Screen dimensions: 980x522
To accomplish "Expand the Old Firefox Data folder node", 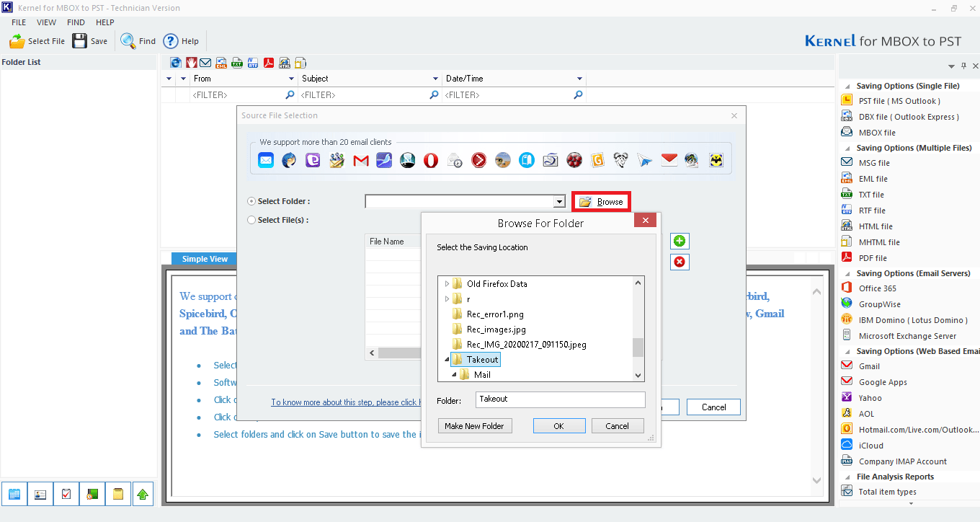I will [447, 283].
